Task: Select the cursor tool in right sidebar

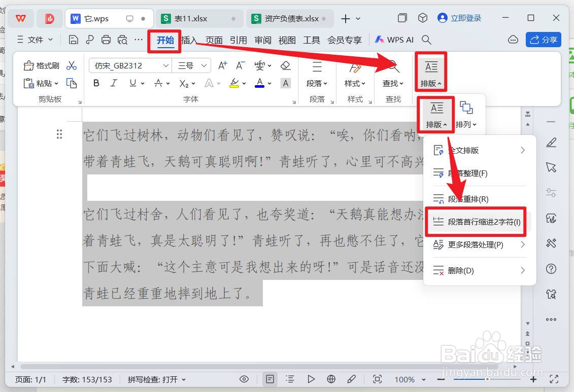Action: [x=551, y=167]
